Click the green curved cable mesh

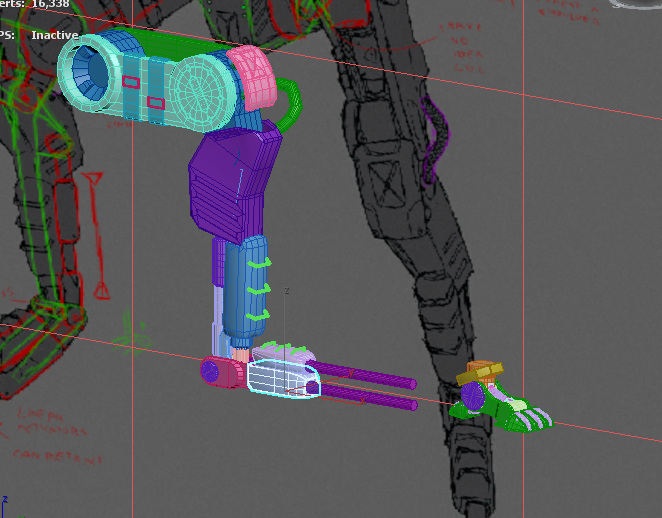click(291, 105)
